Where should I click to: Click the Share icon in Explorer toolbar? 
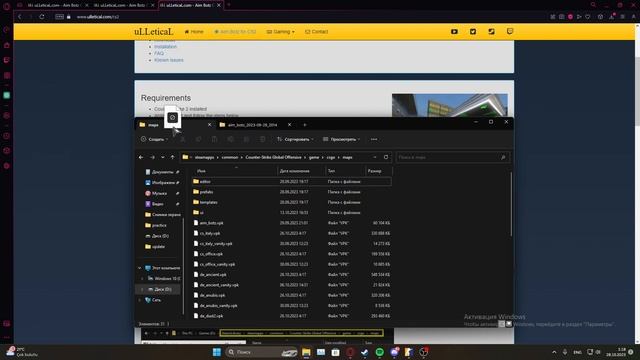(x=247, y=139)
